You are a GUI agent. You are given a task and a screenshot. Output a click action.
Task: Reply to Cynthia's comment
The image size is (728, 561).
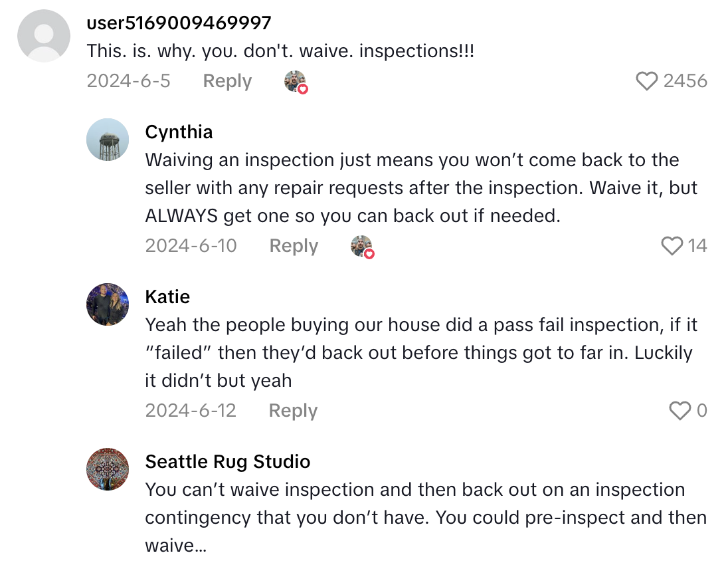pos(293,246)
